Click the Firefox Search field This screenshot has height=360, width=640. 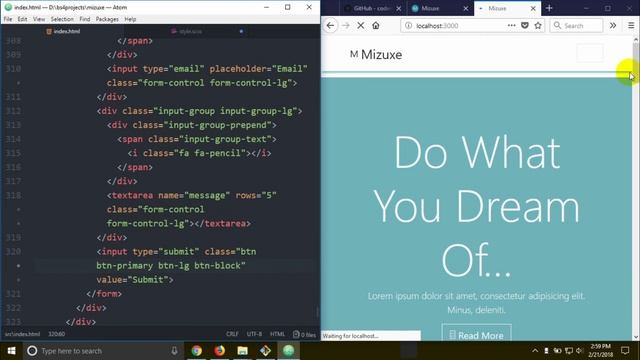(576, 25)
